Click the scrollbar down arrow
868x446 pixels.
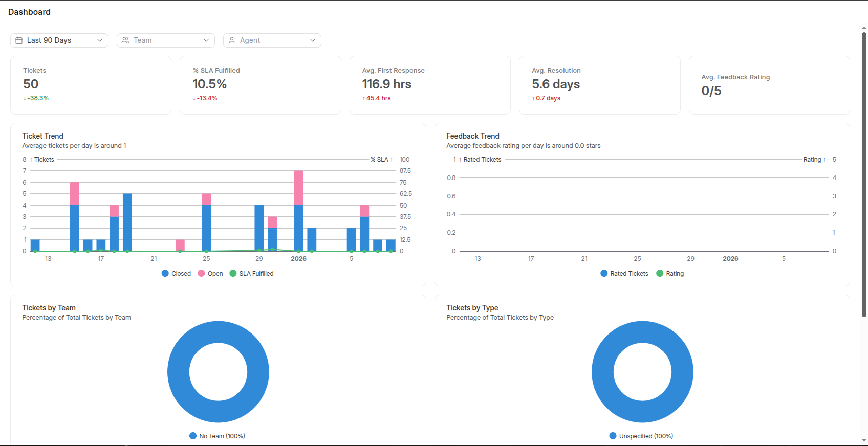pyautogui.click(x=864, y=440)
